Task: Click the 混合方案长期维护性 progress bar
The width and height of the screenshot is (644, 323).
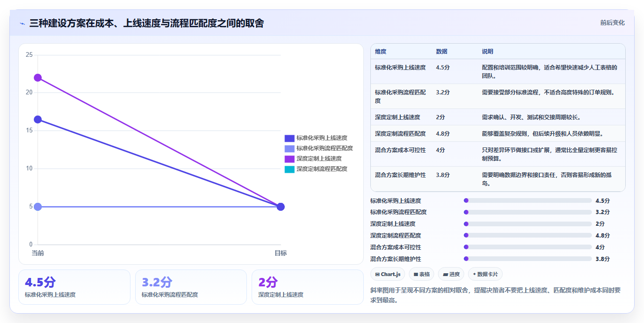Action: coord(528,259)
